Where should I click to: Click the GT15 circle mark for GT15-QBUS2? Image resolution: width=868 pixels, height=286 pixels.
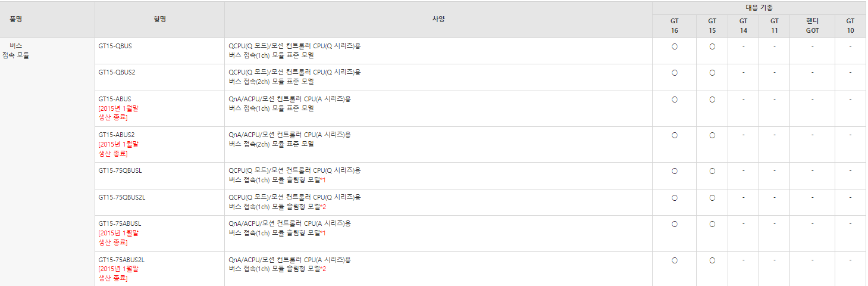(712, 73)
